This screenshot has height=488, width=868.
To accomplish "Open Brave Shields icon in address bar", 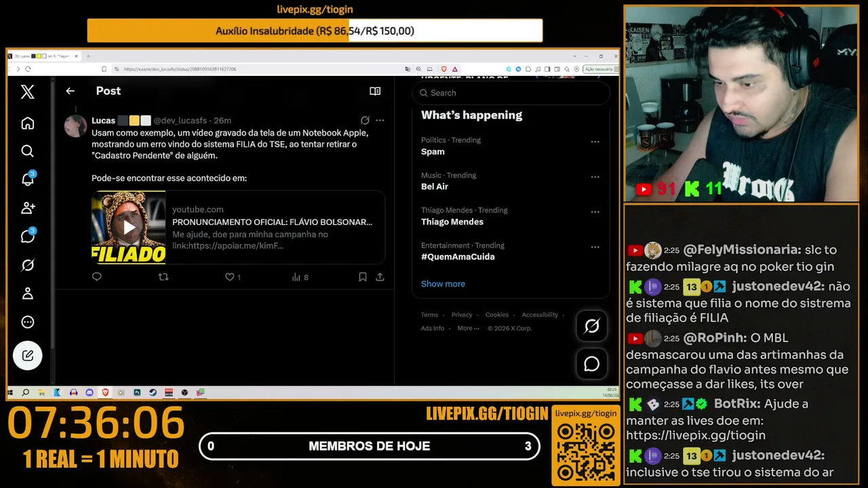I will click(444, 69).
